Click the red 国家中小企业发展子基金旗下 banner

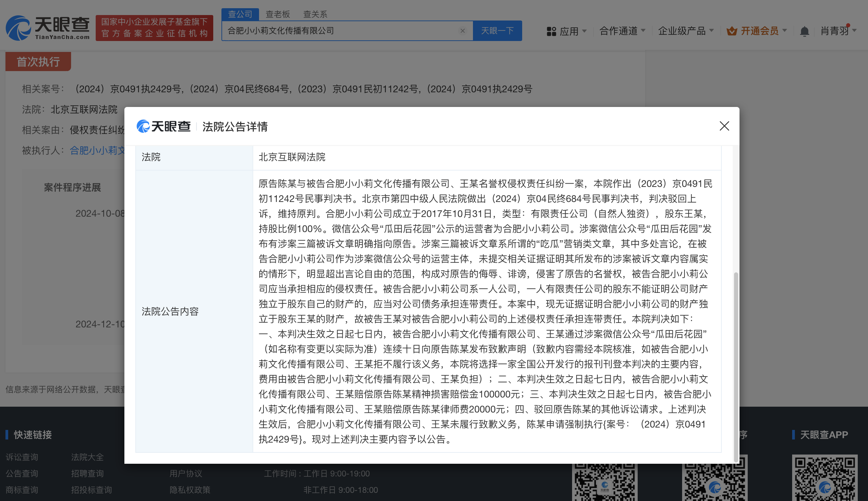[154, 28]
